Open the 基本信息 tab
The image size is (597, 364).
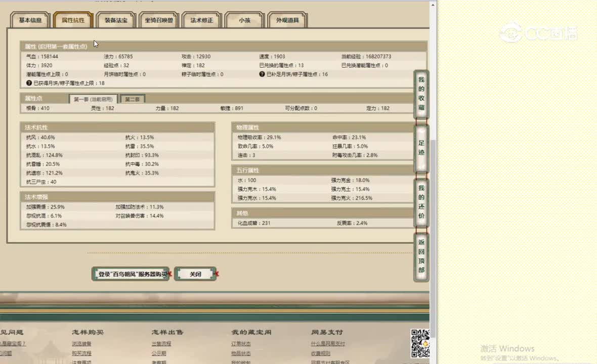30,20
